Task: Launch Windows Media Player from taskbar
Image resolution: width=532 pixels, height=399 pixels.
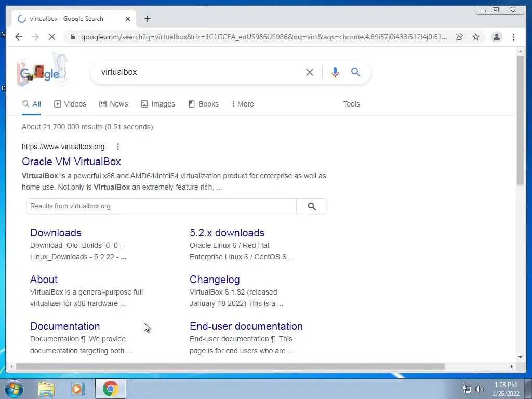Action: click(x=78, y=389)
